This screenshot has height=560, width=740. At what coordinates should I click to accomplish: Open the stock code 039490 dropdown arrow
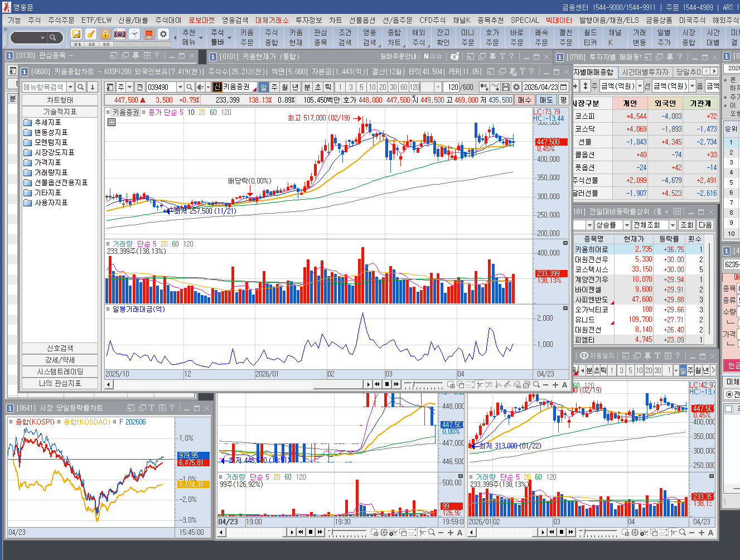click(180, 87)
